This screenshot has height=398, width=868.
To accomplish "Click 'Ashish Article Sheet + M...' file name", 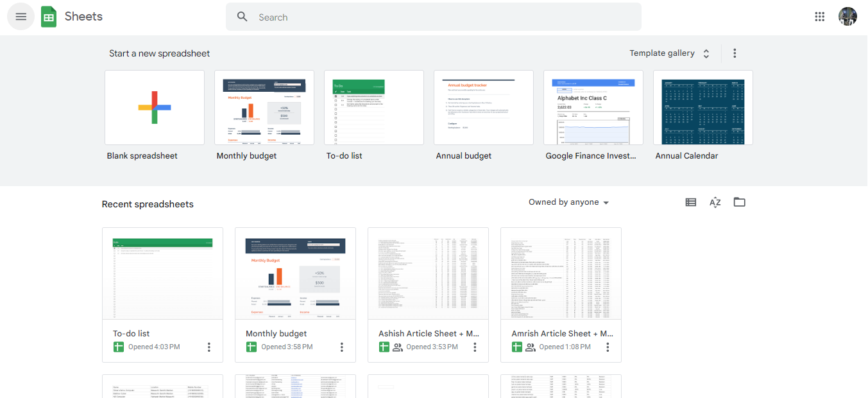I will coord(429,334).
